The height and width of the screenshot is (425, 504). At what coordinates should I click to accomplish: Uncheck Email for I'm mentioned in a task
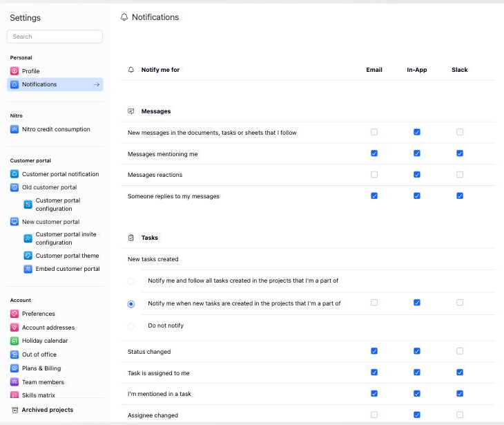click(374, 393)
